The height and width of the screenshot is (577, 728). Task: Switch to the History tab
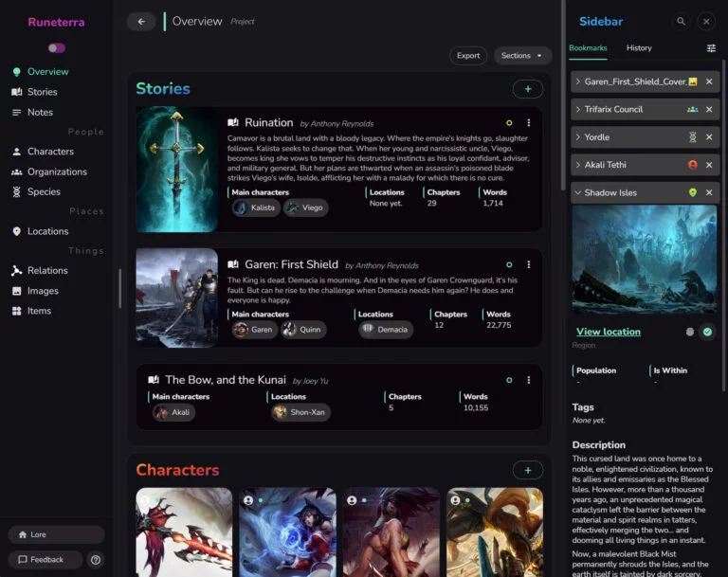click(x=639, y=47)
